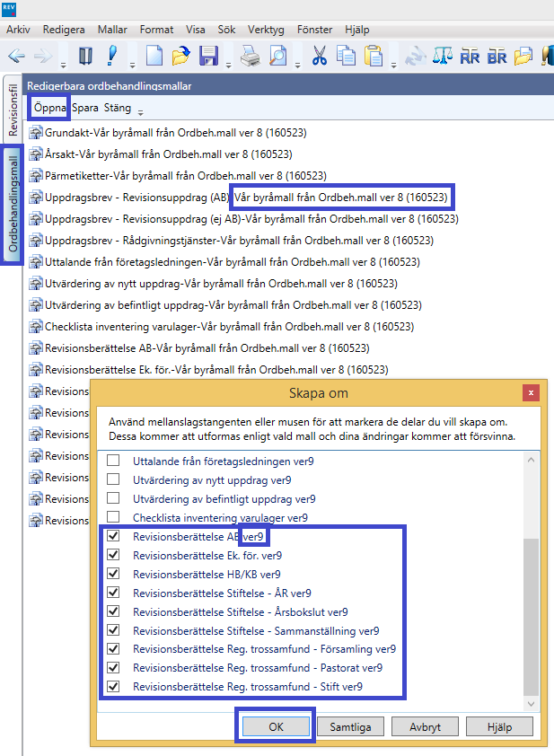Image resolution: width=554 pixels, height=756 pixels.
Task: Uncheck Revisionsberättelse AB ver9 checkbox
Action: pos(113,536)
